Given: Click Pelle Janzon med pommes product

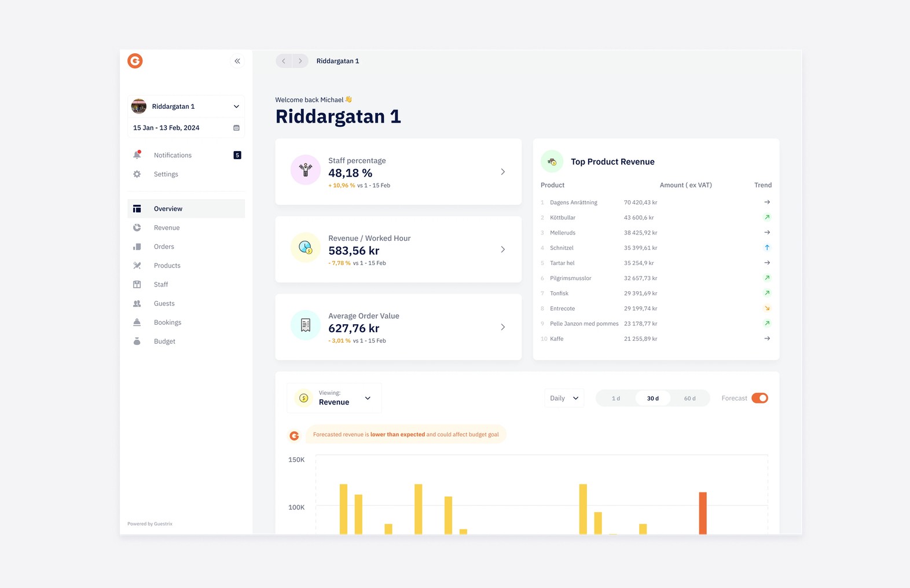Looking at the screenshot, I should point(584,324).
